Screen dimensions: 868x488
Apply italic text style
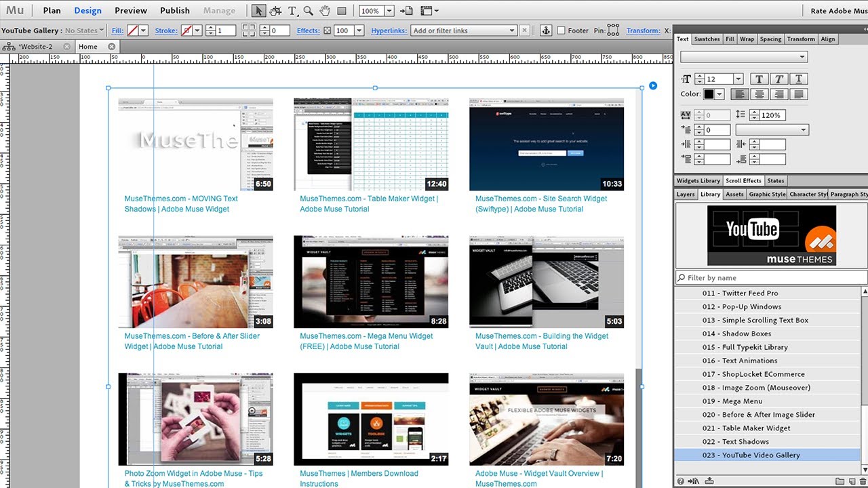point(779,79)
